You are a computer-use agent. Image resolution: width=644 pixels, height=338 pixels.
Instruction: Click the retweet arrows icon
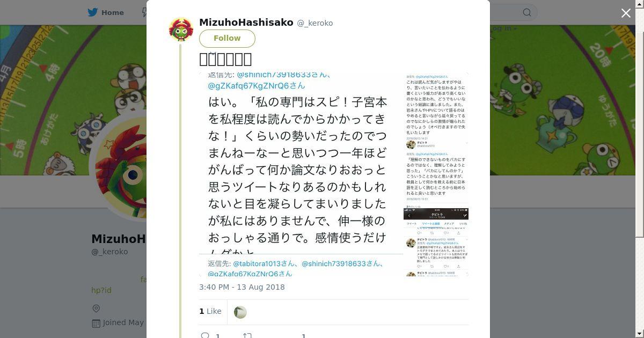pos(247,335)
